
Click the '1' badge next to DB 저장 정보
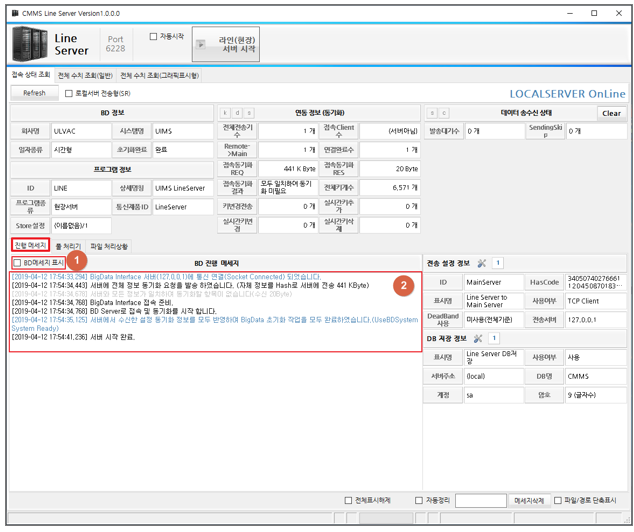click(494, 338)
